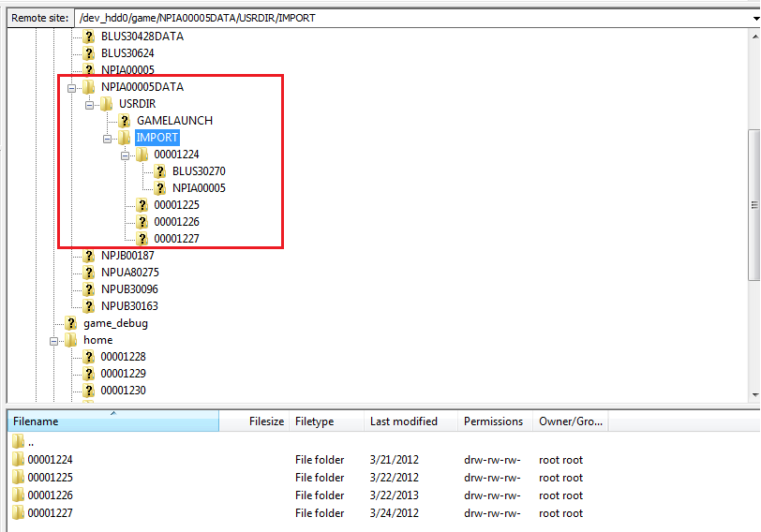Click the NPIA00005DATA folder icon

click(88, 87)
